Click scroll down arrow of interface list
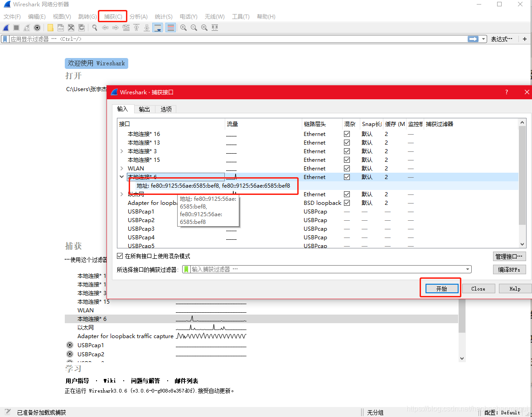This screenshot has height=417, width=532. click(x=522, y=244)
